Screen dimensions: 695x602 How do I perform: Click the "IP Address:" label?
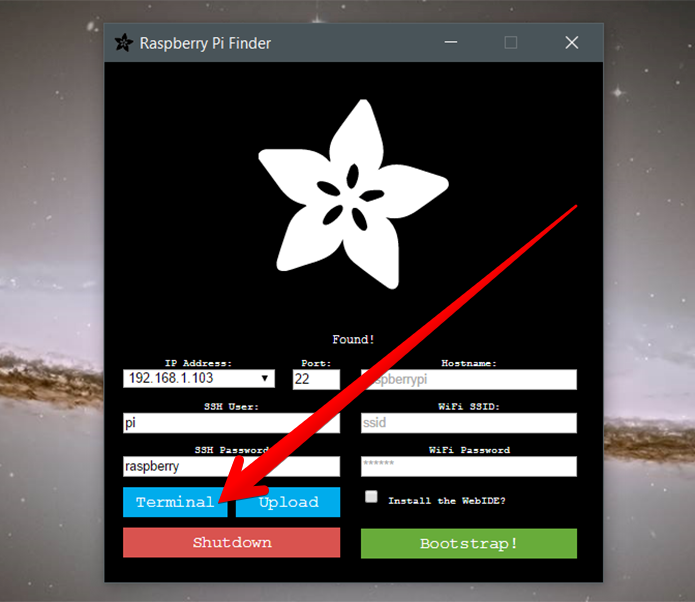(x=198, y=363)
